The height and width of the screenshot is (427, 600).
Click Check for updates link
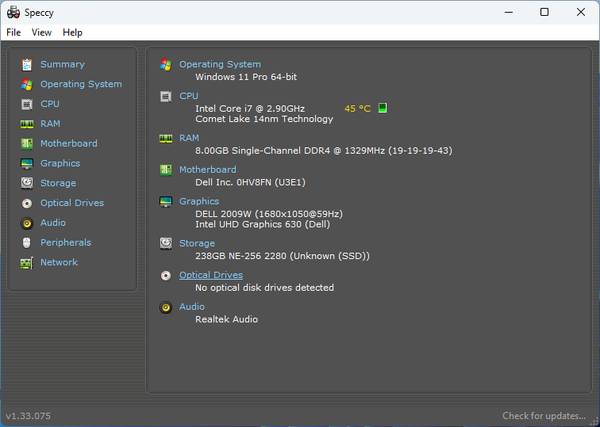click(544, 416)
